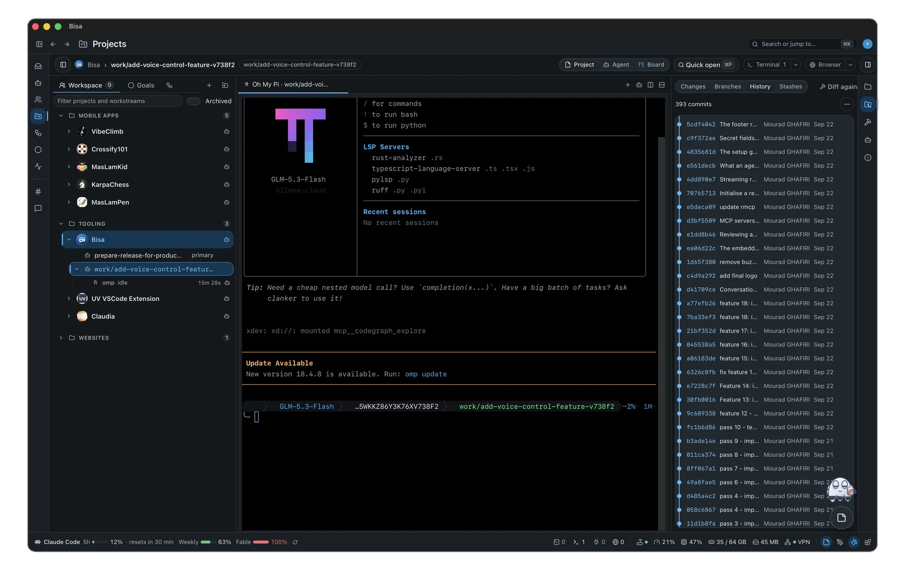
Task: Click the new folder icon in Workspace header
Action: coord(225,85)
